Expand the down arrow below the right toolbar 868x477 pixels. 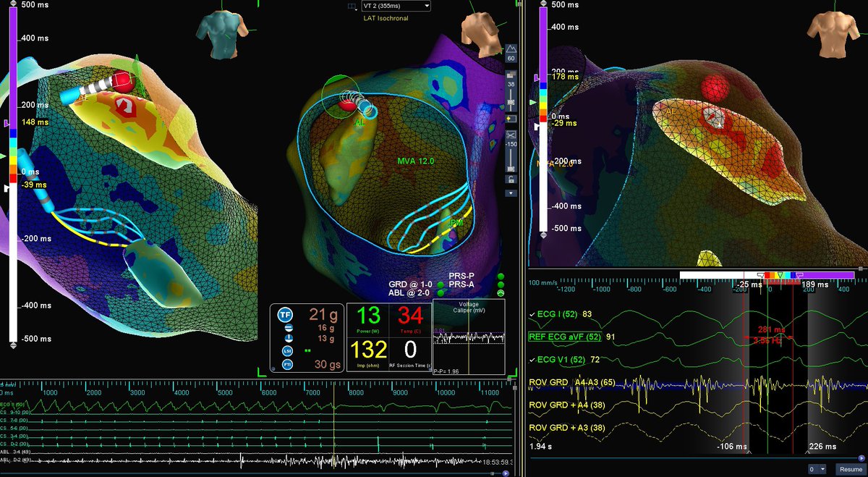(510, 193)
